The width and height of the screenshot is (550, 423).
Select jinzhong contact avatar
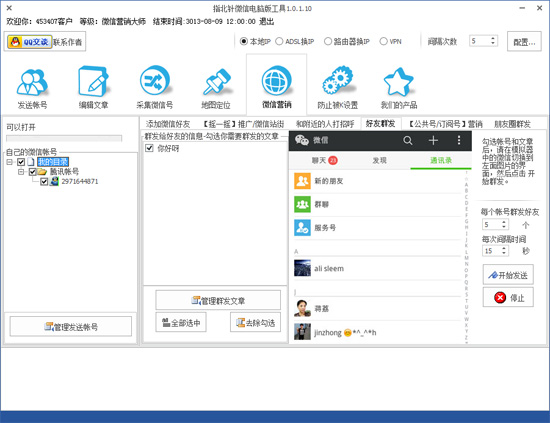(302, 332)
